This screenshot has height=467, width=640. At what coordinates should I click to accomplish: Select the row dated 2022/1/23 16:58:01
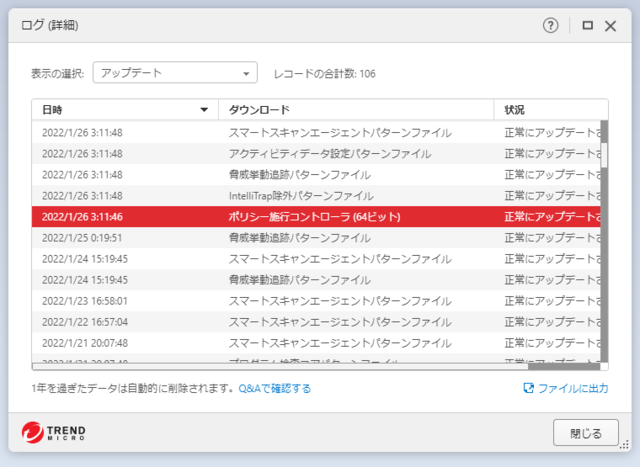click(x=316, y=301)
